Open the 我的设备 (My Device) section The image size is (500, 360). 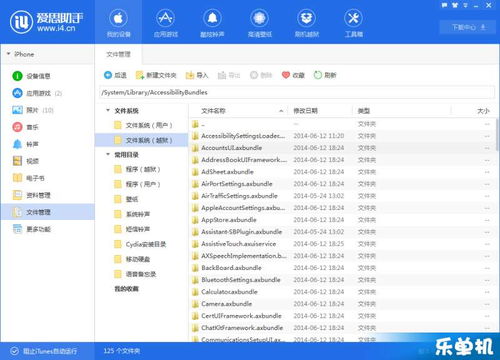coord(118,22)
